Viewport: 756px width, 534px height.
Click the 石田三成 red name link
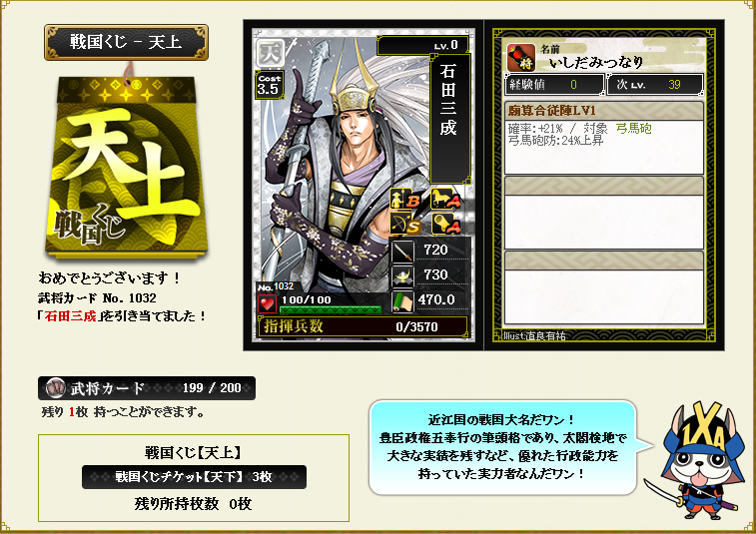[70, 316]
